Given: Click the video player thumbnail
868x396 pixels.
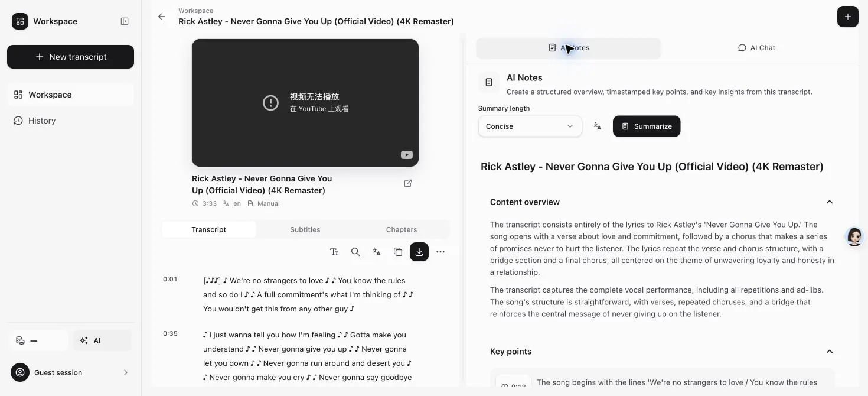Looking at the screenshot, I should coord(305,103).
